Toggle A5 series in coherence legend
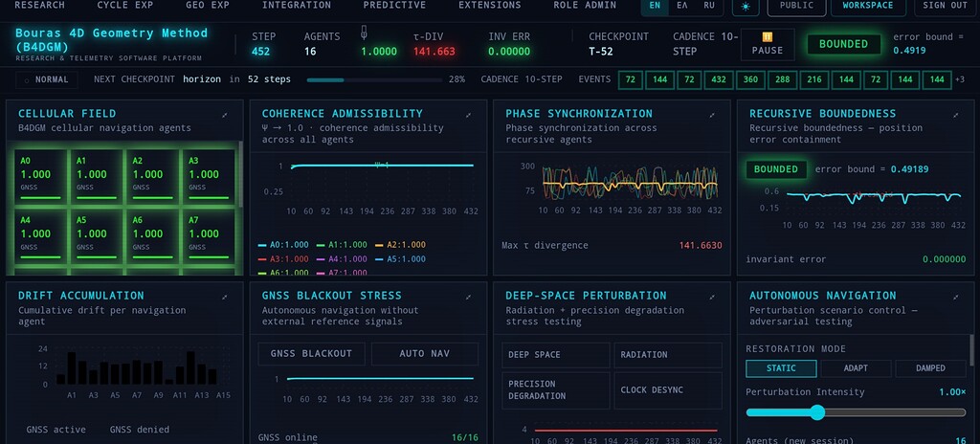The width and height of the screenshot is (980, 444). point(400,259)
